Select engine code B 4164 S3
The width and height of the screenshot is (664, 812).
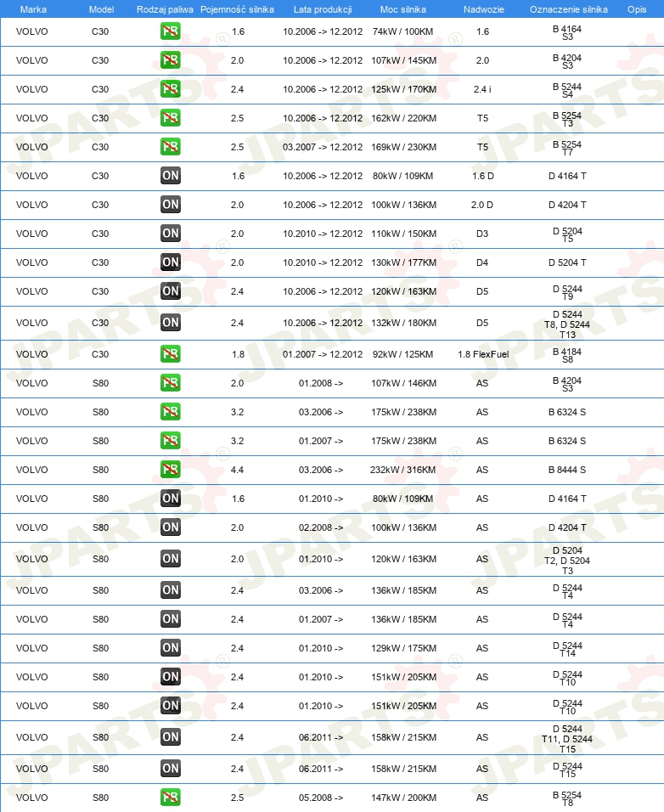(x=567, y=32)
